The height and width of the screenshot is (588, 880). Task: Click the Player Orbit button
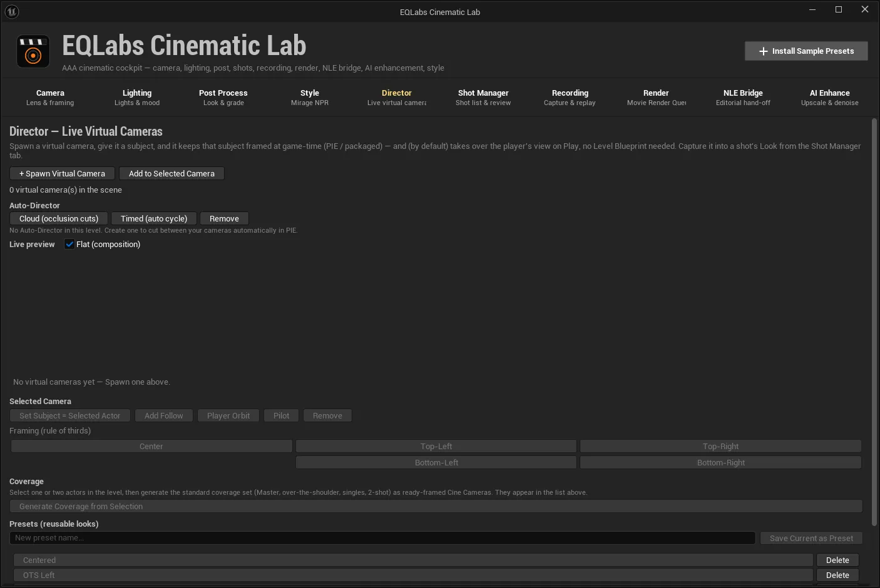coord(228,415)
